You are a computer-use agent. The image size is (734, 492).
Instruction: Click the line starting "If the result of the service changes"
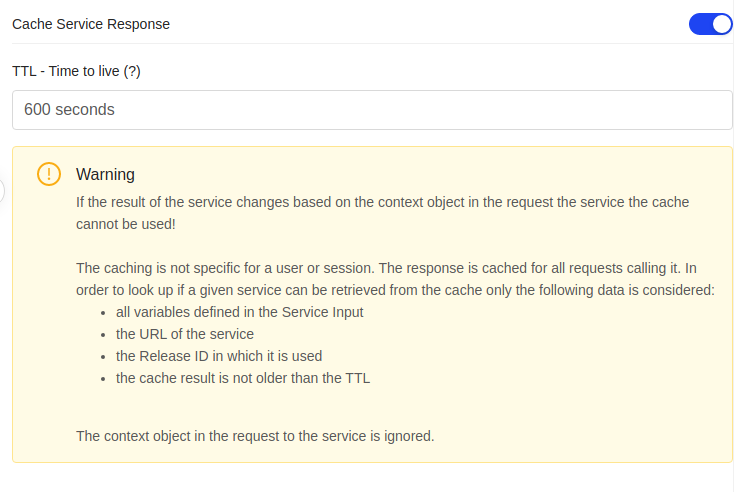click(x=382, y=202)
